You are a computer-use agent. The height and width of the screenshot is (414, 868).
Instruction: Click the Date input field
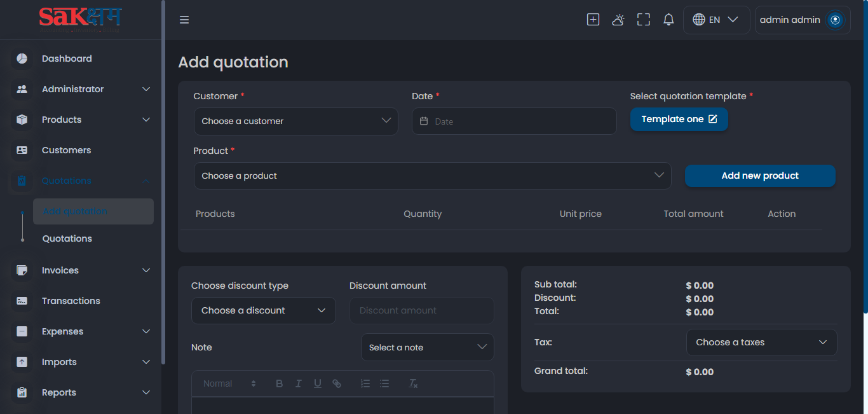(514, 121)
